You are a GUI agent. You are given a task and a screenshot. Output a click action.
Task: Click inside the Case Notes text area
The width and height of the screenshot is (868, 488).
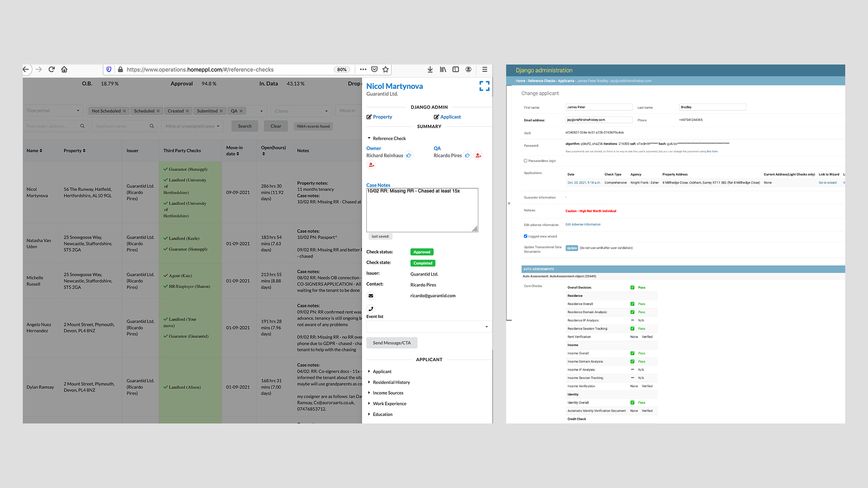pyautogui.click(x=422, y=210)
